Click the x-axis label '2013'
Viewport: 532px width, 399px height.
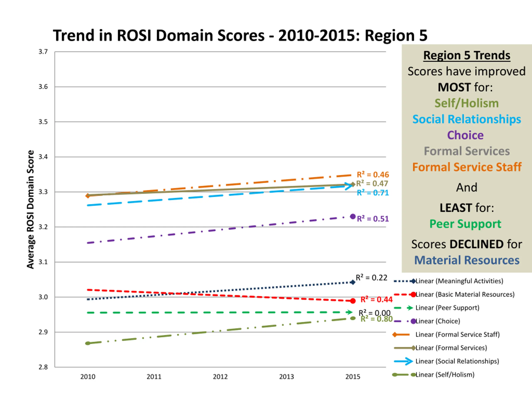(x=287, y=377)
